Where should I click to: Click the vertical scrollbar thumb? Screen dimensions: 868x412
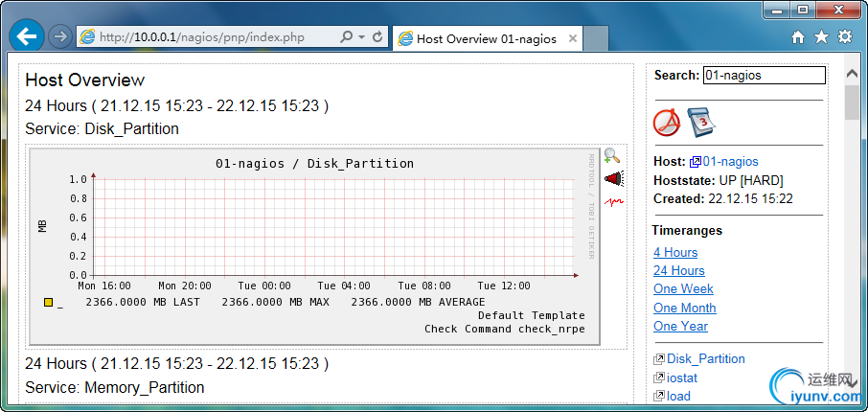[x=852, y=103]
